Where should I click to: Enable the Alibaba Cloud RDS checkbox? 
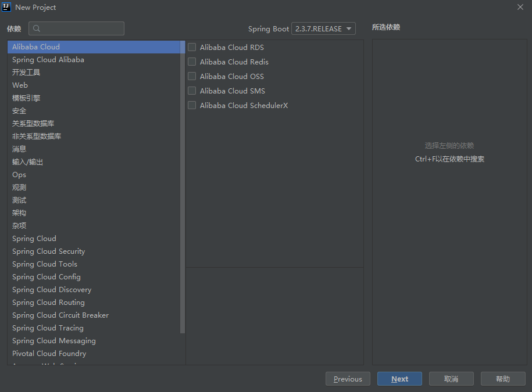click(192, 48)
